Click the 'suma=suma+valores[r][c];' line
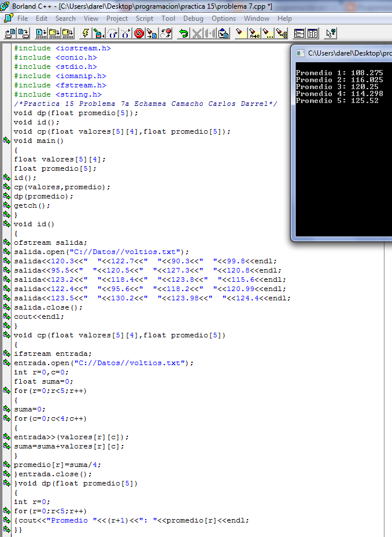This screenshot has width=392, height=537. [69, 446]
